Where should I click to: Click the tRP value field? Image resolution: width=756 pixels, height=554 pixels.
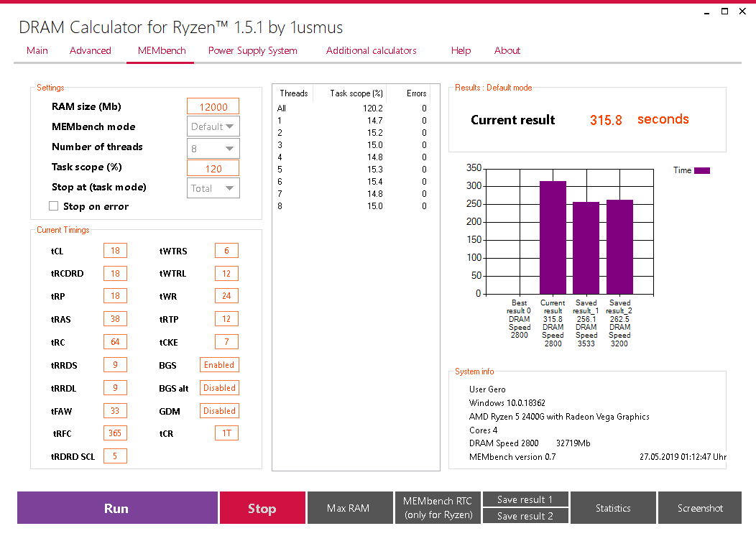[115, 296]
